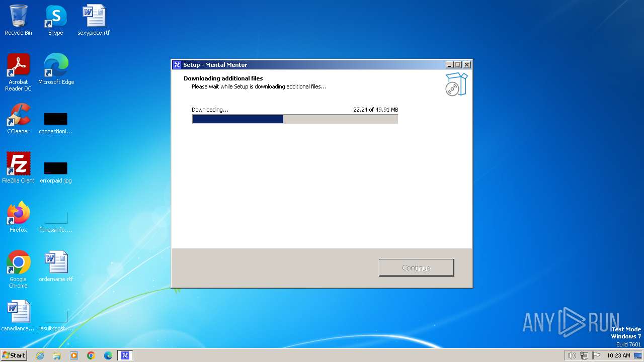
Task: Click the disabled Continue button
Action: click(416, 267)
